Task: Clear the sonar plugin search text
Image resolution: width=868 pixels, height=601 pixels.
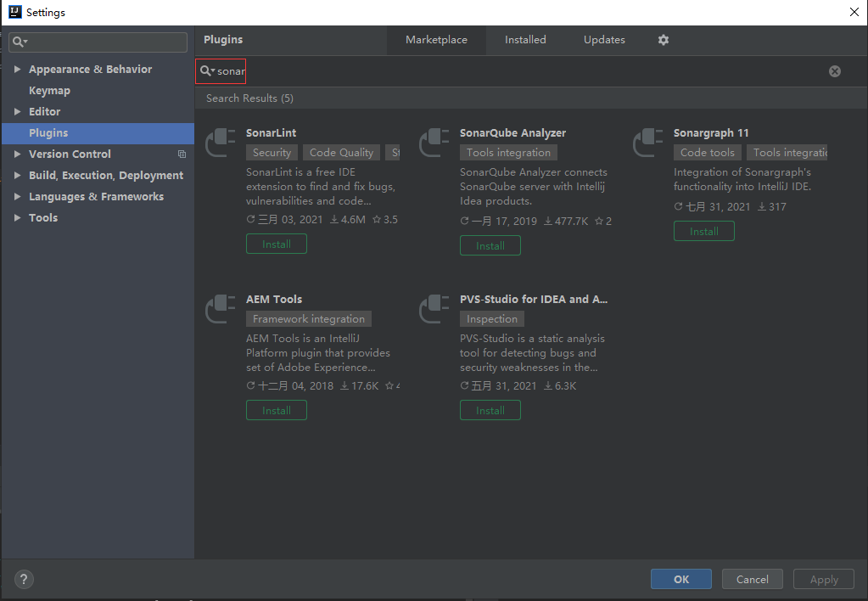Action: 835,71
